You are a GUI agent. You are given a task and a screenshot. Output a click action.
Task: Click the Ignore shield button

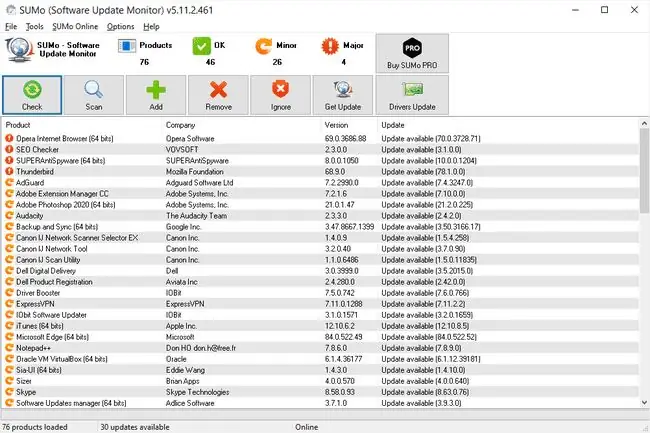point(281,95)
